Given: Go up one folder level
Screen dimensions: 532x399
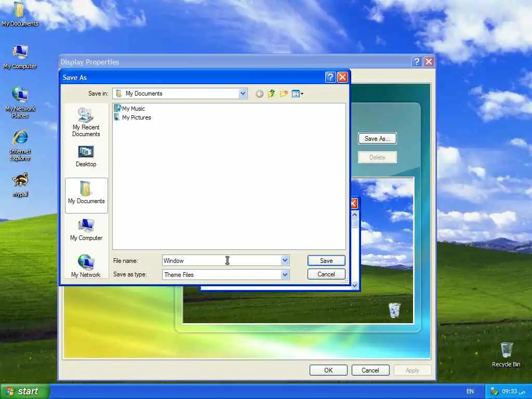Looking at the screenshot, I should [271, 94].
